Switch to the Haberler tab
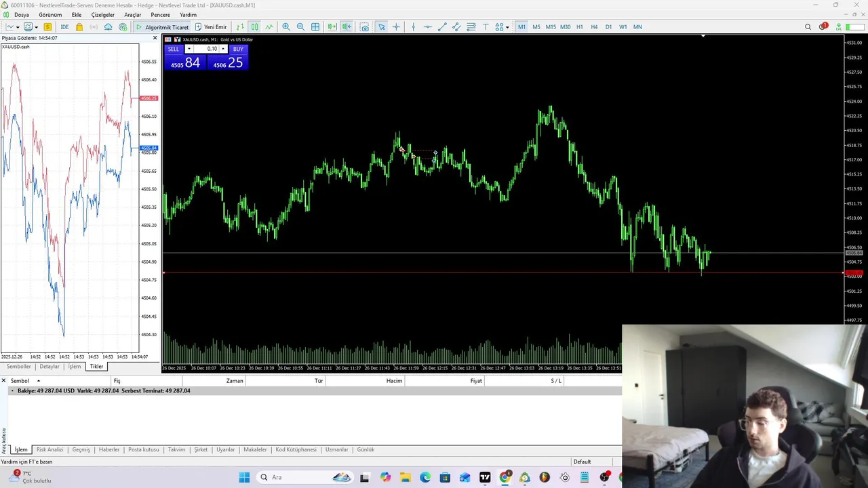 (x=109, y=449)
